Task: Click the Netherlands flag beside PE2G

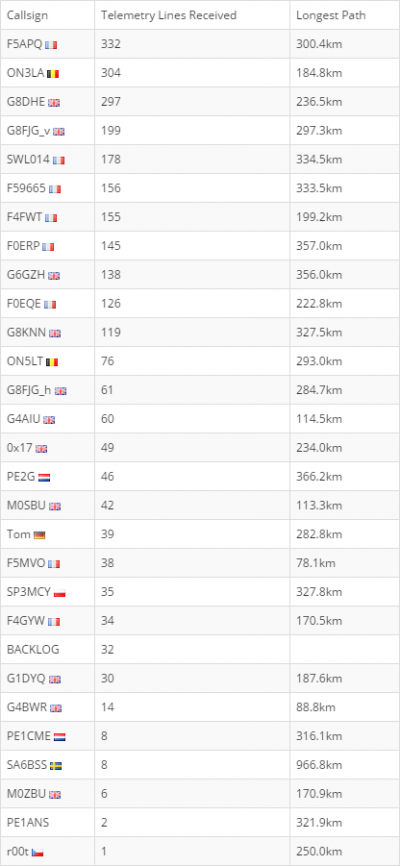Action: (44, 477)
